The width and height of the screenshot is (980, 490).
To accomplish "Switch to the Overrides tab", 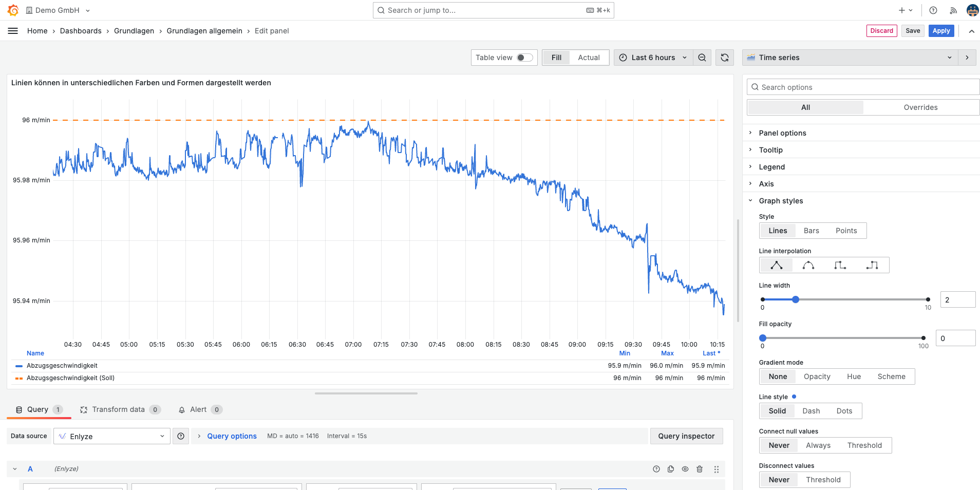I will tap(920, 107).
